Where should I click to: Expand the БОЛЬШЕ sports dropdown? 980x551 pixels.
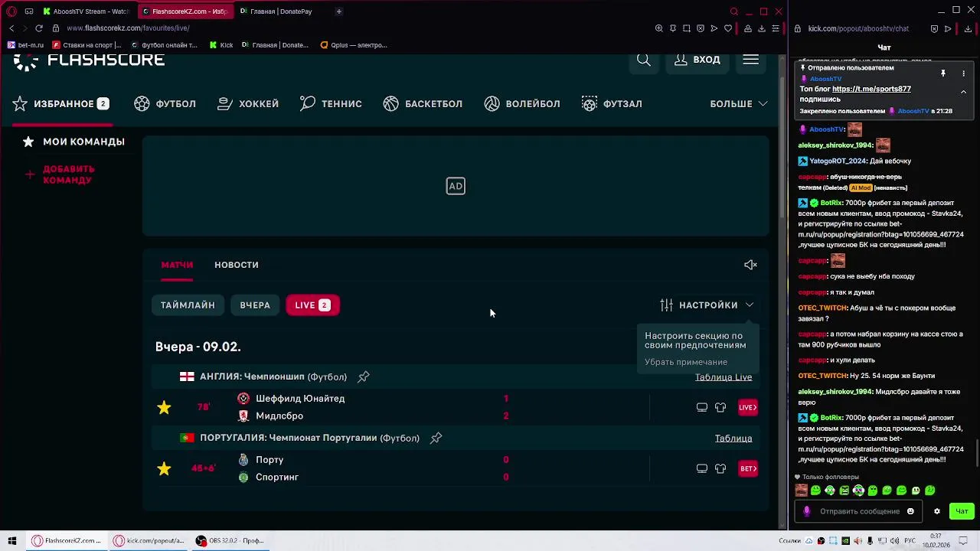739,103
